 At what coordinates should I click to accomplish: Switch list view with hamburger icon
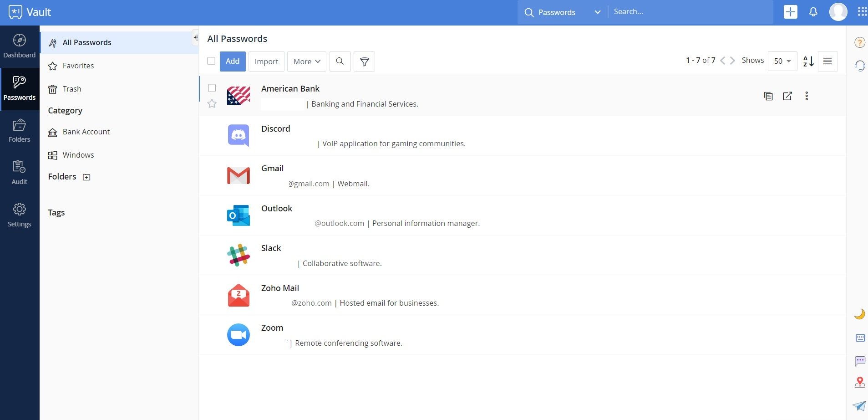point(827,61)
